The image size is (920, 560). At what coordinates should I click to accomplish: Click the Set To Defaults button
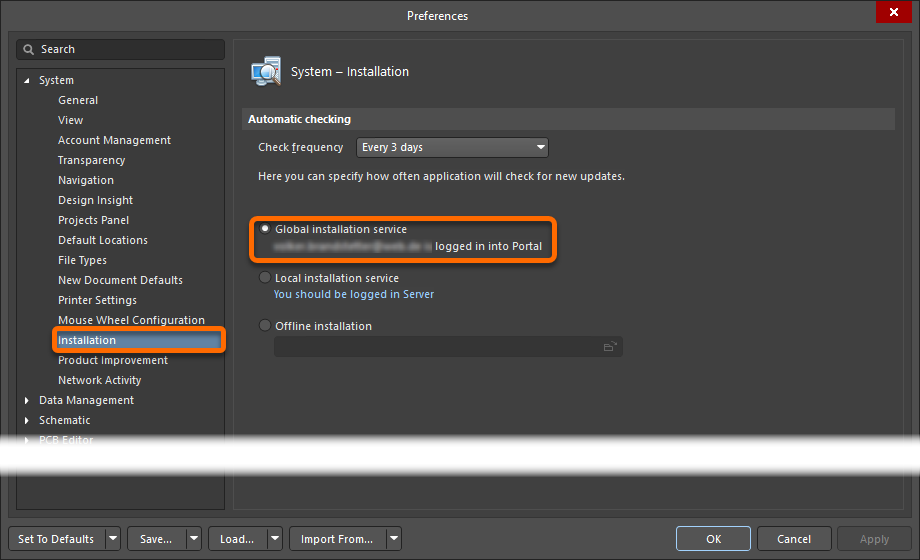(x=57, y=538)
